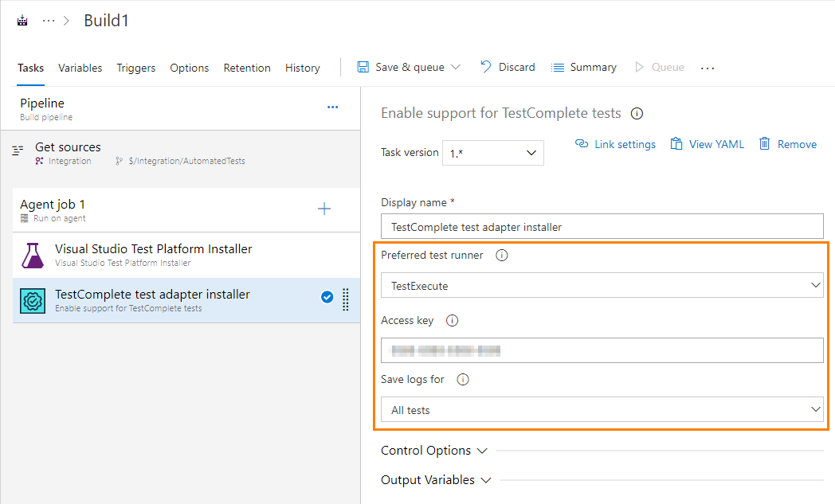Click the View YAML link

click(708, 144)
